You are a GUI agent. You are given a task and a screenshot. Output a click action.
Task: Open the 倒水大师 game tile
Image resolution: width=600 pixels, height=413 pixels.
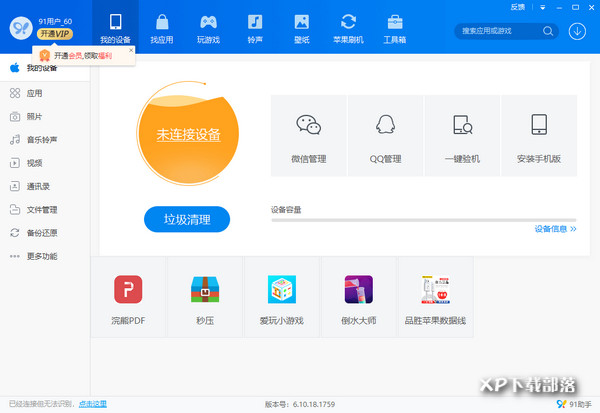coord(359,297)
